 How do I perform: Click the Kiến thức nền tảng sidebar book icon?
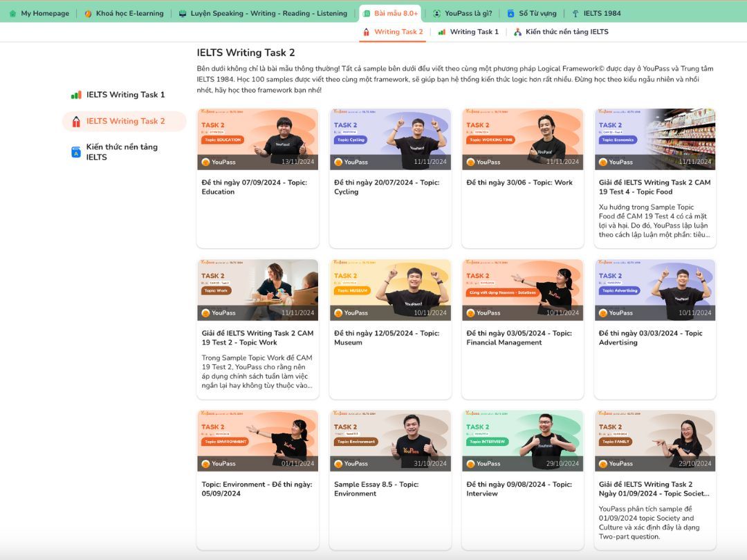click(x=76, y=152)
